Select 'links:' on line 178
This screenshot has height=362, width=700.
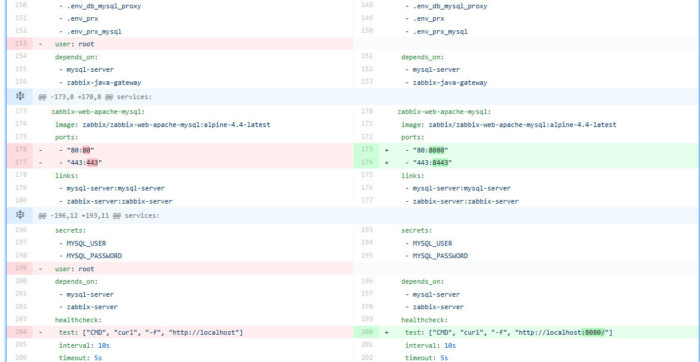pyautogui.click(x=67, y=175)
